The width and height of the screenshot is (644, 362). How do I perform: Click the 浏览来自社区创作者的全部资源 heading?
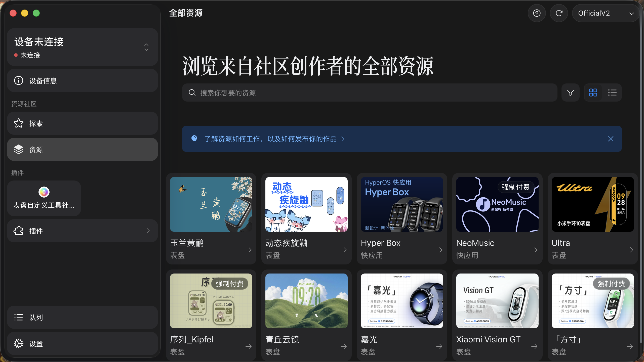point(308,66)
